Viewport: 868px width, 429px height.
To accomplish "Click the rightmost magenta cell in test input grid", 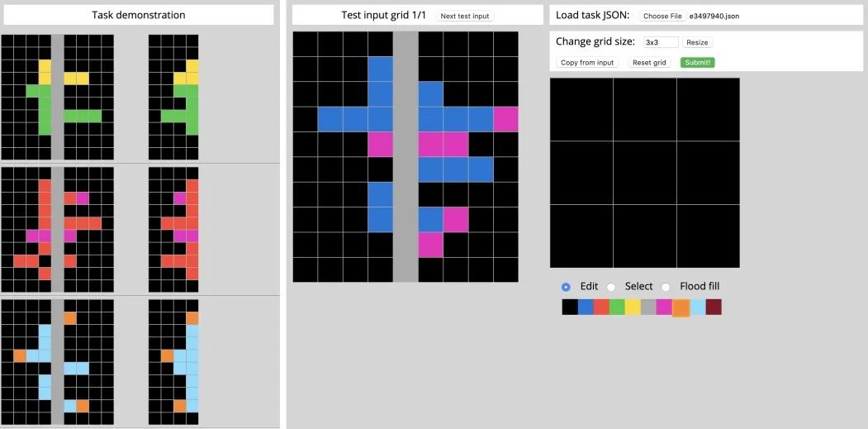I will click(x=506, y=119).
